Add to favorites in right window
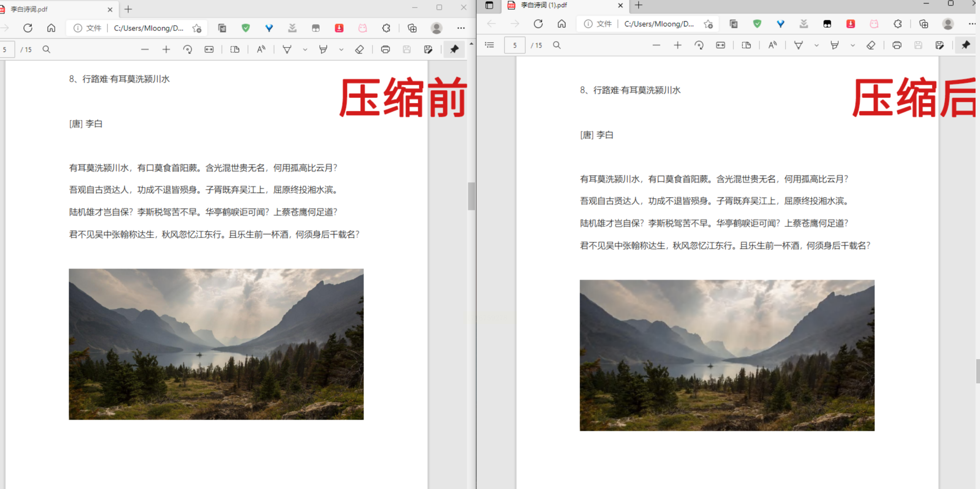 [708, 24]
